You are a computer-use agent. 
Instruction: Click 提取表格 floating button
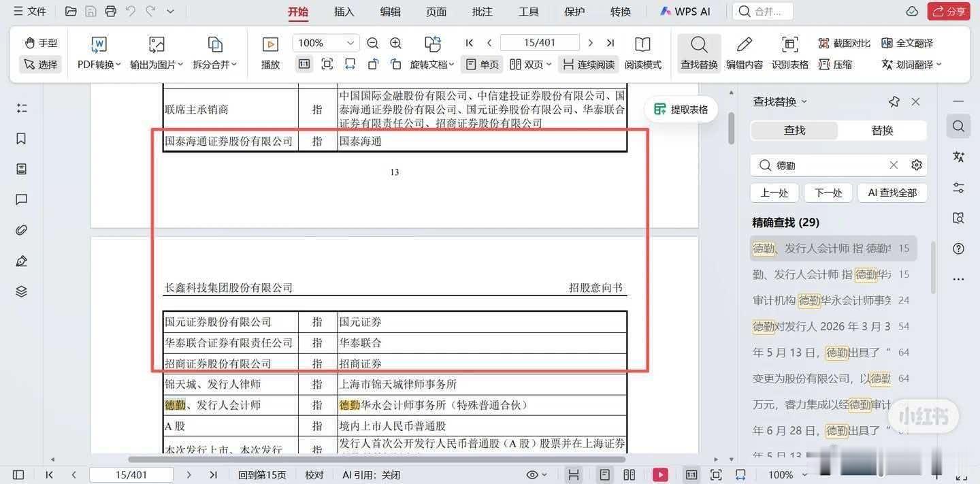pyautogui.click(x=681, y=109)
